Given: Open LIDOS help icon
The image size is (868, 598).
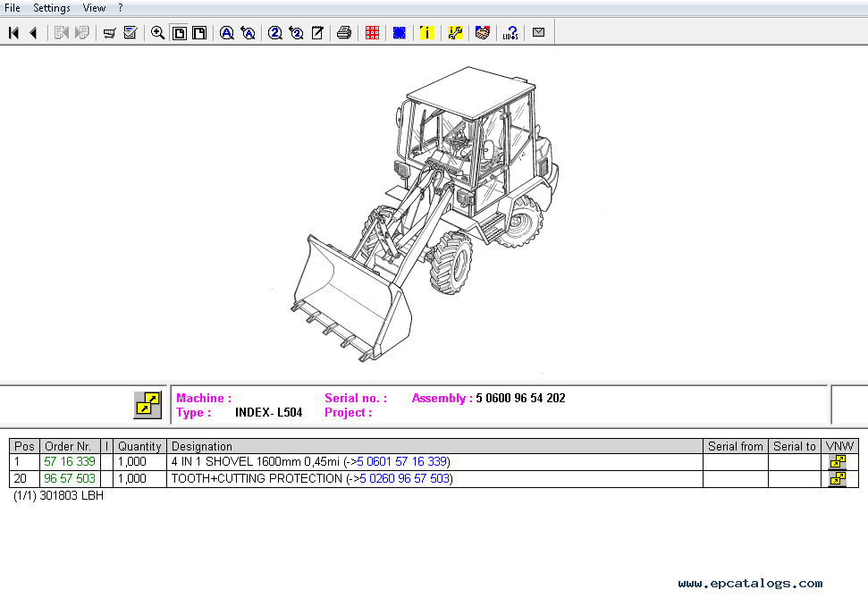Looking at the screenshot, I should tap(510, 33).
